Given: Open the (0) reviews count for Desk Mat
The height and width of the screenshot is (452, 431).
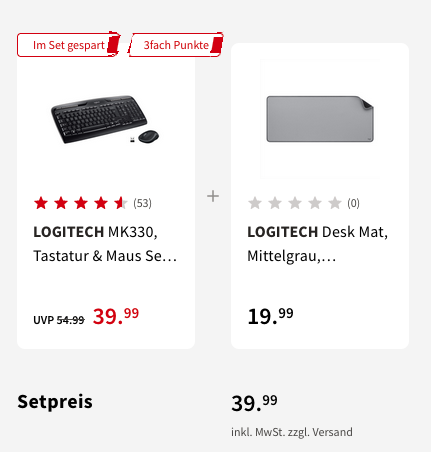Looking at the screenshot, I should click(x=353, y=203).
